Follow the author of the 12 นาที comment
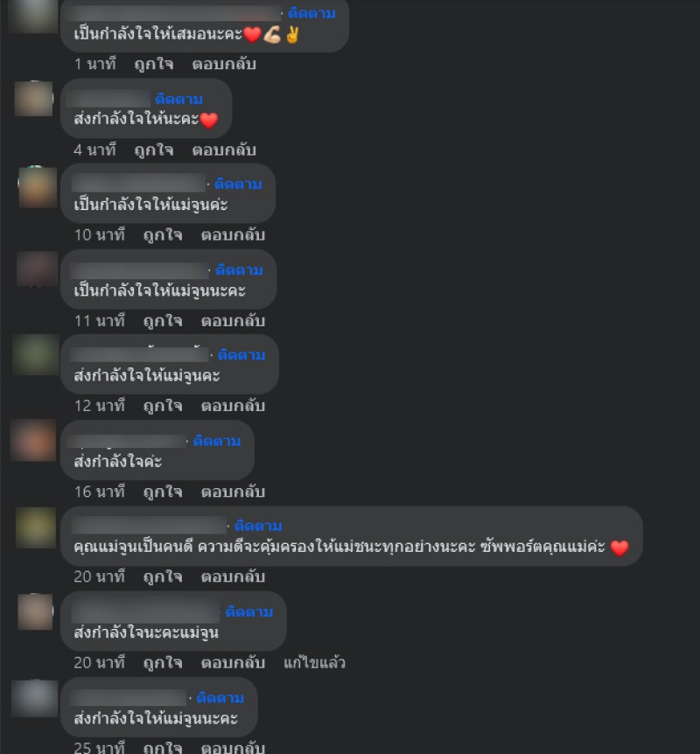The width and height of the screenshot is (700, 754). tap(241, 355)
